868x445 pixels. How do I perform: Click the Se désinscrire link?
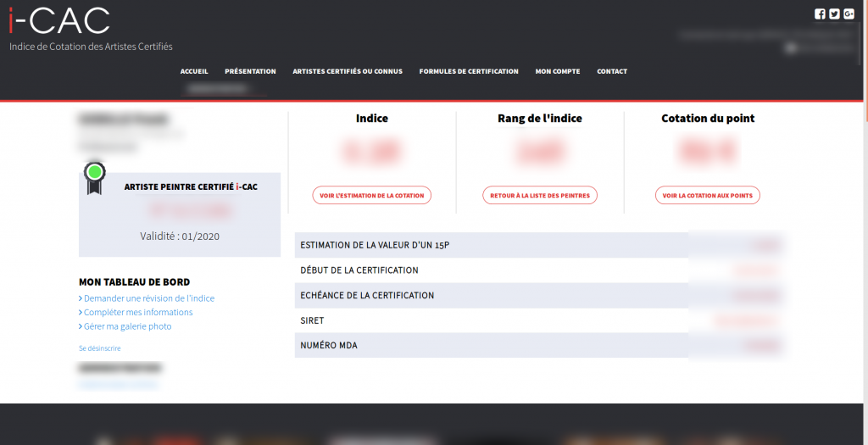click(x=99, y=348)
